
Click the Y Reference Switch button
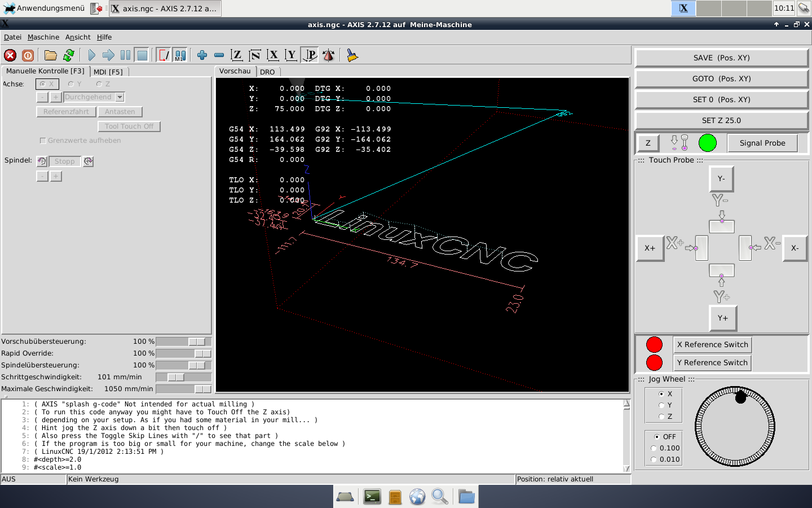(713, 363)
